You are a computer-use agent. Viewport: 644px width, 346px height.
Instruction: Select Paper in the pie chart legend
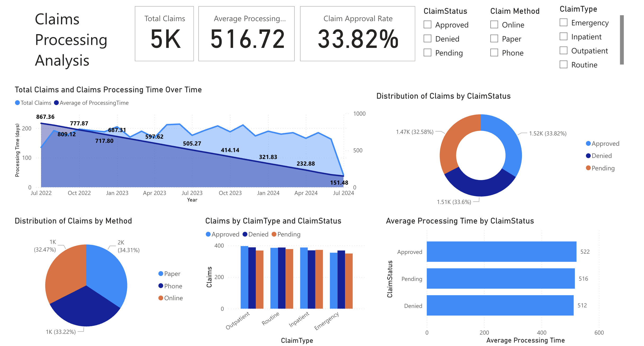pyautogui.click(x=171, y=274)
